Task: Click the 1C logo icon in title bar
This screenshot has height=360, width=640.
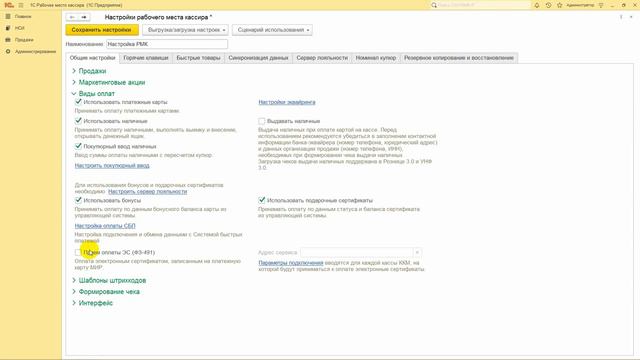Action: coord(9,5)
